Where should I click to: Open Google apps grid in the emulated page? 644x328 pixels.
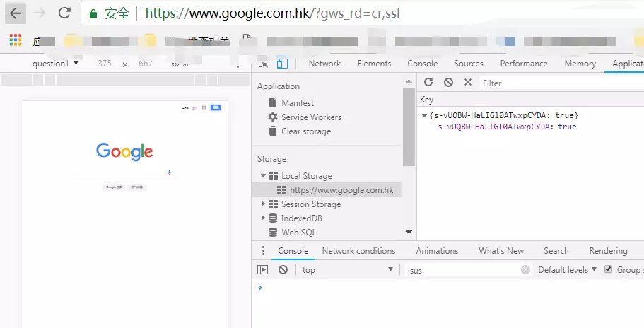pyautogui.click(x=204, y=107)
